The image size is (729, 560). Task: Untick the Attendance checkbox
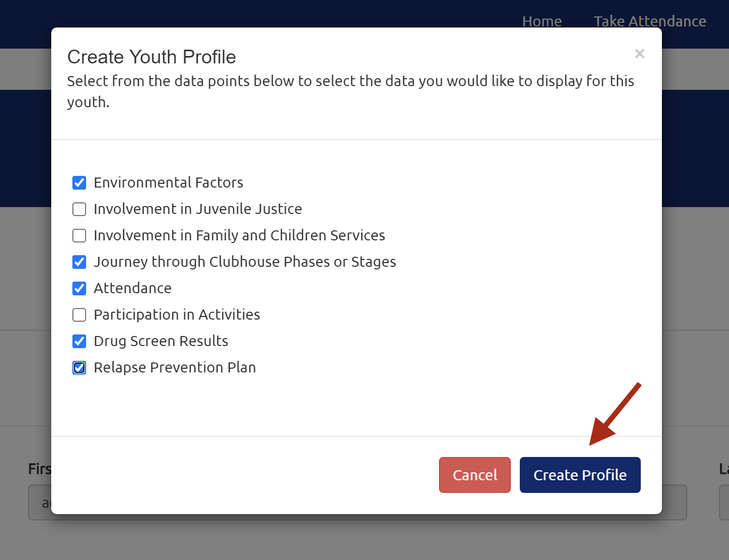(x=79, y=288)
